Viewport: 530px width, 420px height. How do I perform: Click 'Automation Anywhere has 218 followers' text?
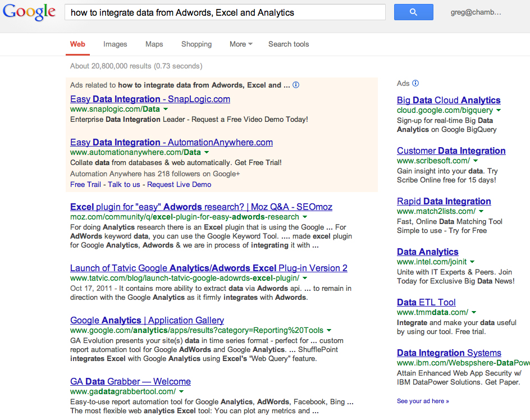pyautogui.click(x=155, y=174)
